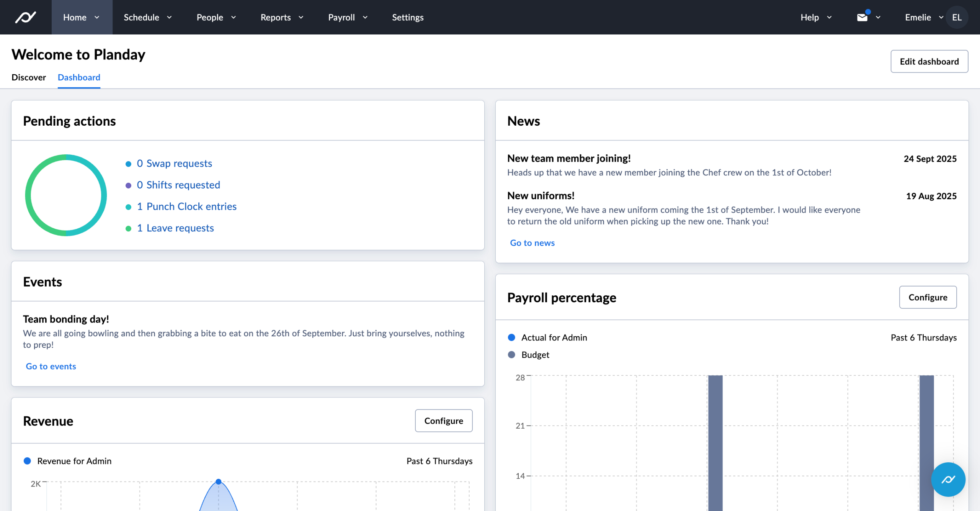The width and height of the screenshot is (980, 511).
Task: Open the blue Planday chat bubble
Action: coord(948,479)
